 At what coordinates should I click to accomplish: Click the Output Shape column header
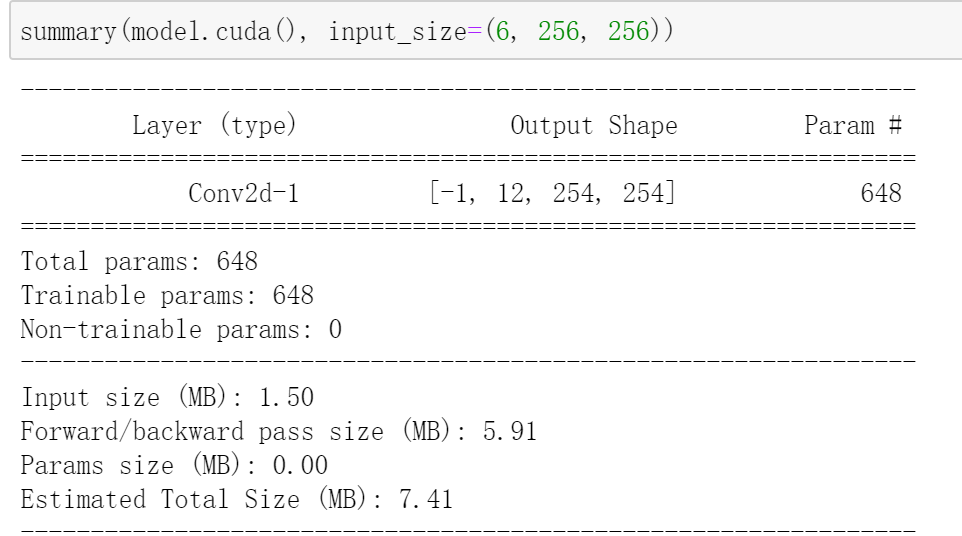click(594, 126)
